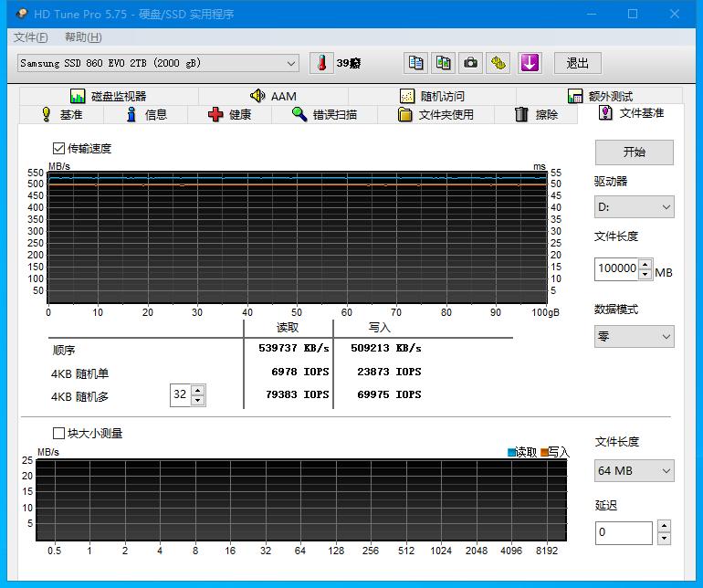Click the copy text to clipboard icon
This screenshot has height=588, width=703.
pyautogui.click(x=415, y=63)
